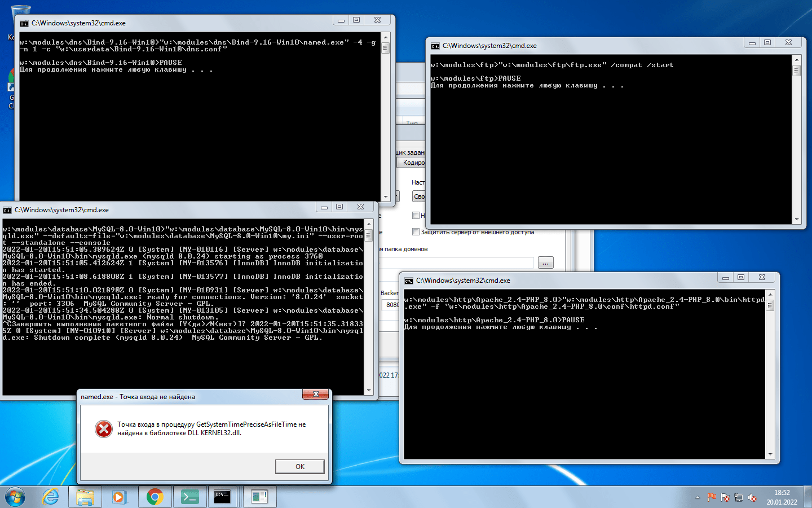Open the Action Center flag icon
This screenshot has height=508, width=812.
tap(725, 497)
